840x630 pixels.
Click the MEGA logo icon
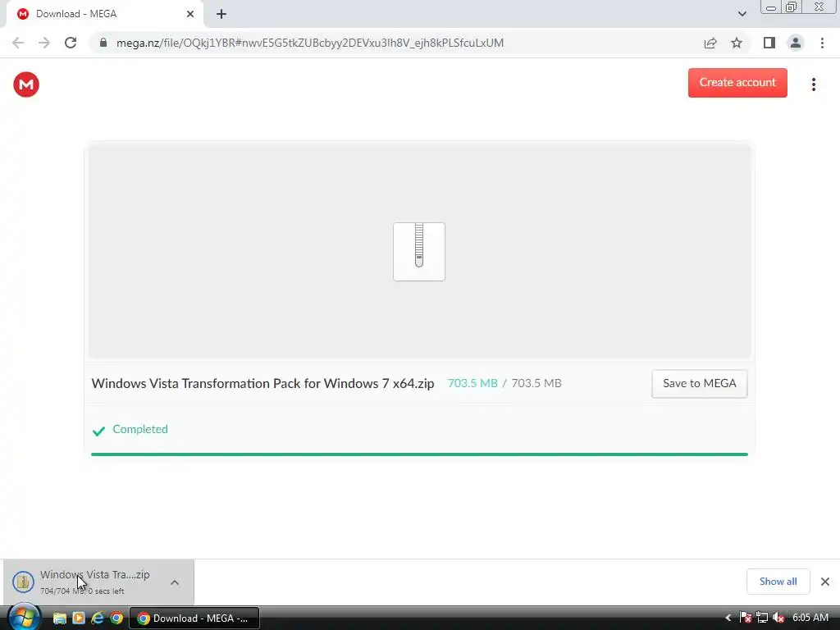[x=26, y=84]
